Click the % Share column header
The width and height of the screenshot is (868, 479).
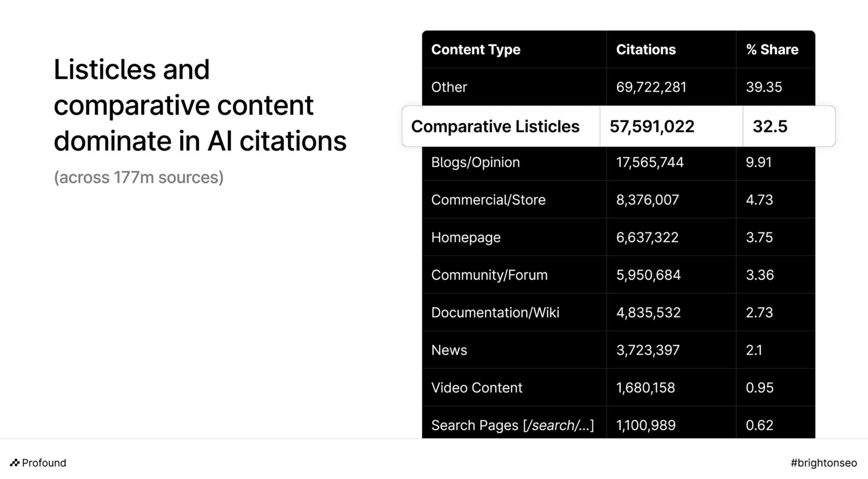tap(772, 50)
